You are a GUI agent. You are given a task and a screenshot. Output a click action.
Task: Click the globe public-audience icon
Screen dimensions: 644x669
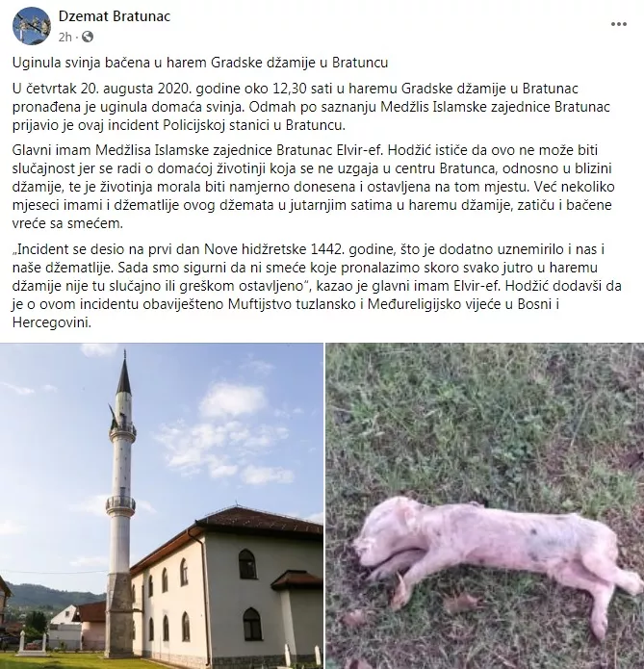(x=88, y=38)
